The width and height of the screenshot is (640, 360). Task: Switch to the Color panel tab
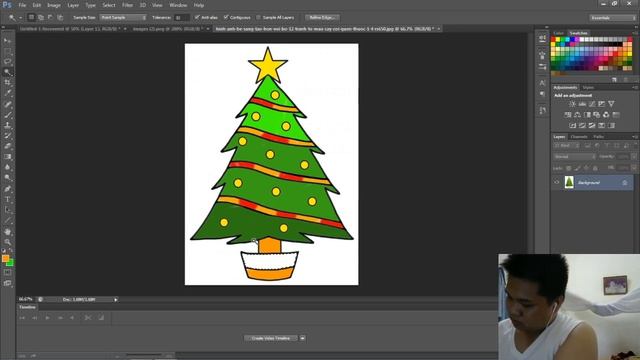pyautogui.click(x=559, y=33)
